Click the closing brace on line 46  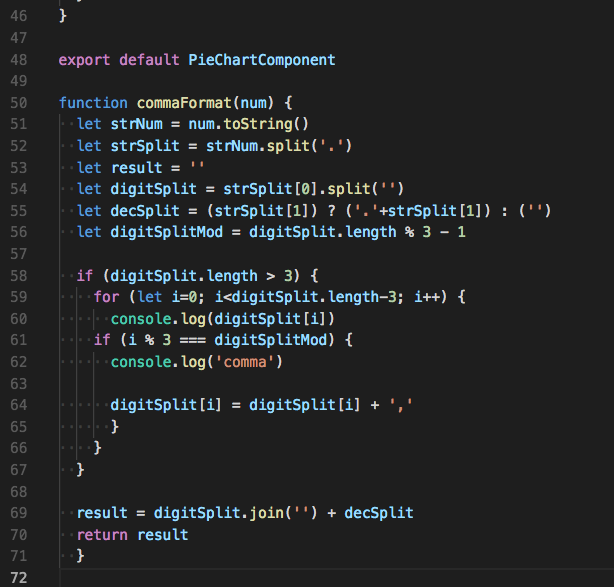coord(63,16)
